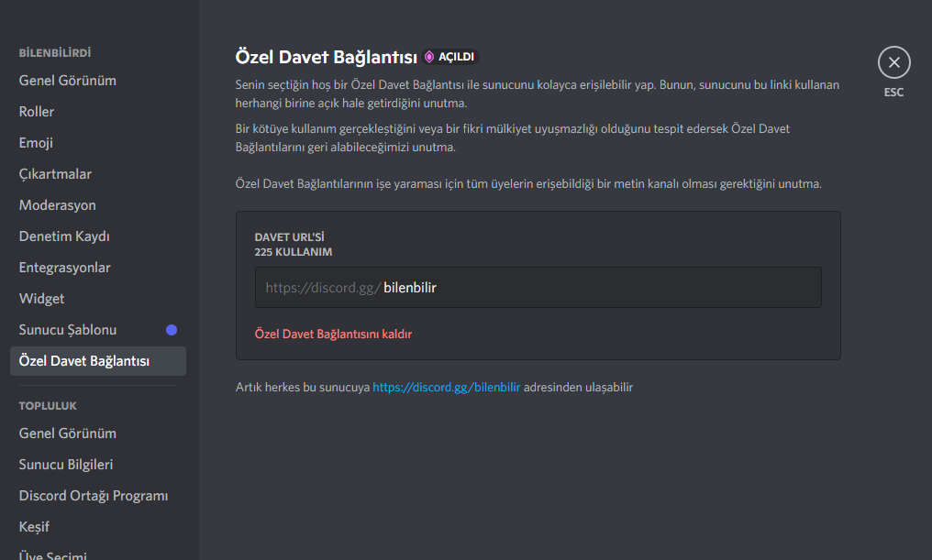The width and height of the screenshot is (932, 560).
Task: Open the https://discord.gg/bilenbilir hyperlink
Action: coord(447,387)
